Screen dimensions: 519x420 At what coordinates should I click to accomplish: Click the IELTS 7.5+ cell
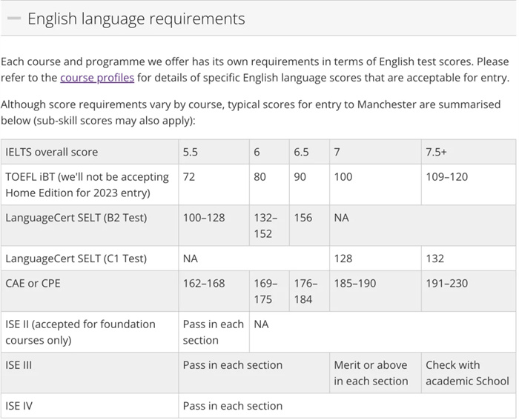[469, 152]
